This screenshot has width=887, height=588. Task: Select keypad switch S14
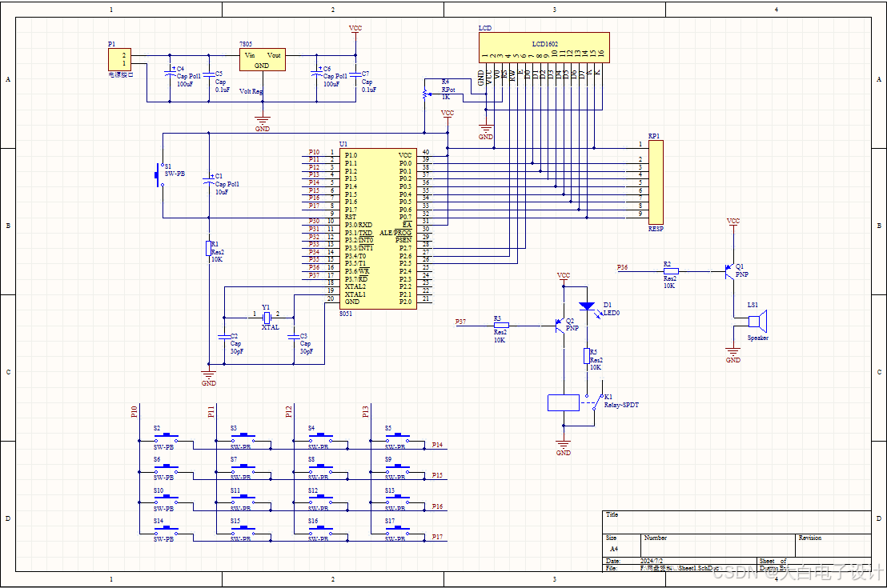point(167,530)
